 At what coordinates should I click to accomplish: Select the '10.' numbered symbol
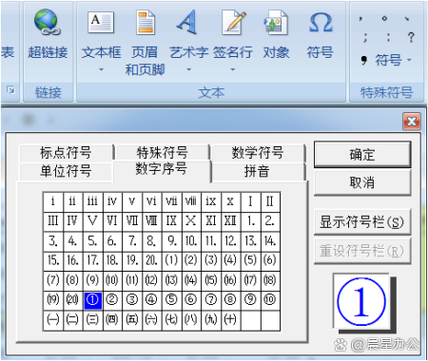pyautogui.click(x=191, y=241)
